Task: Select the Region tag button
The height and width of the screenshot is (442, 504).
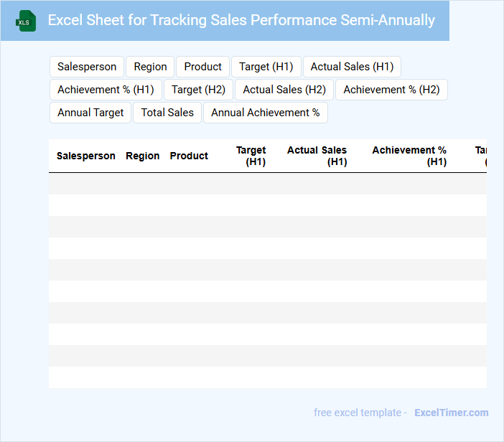Action: coord(150,67)
